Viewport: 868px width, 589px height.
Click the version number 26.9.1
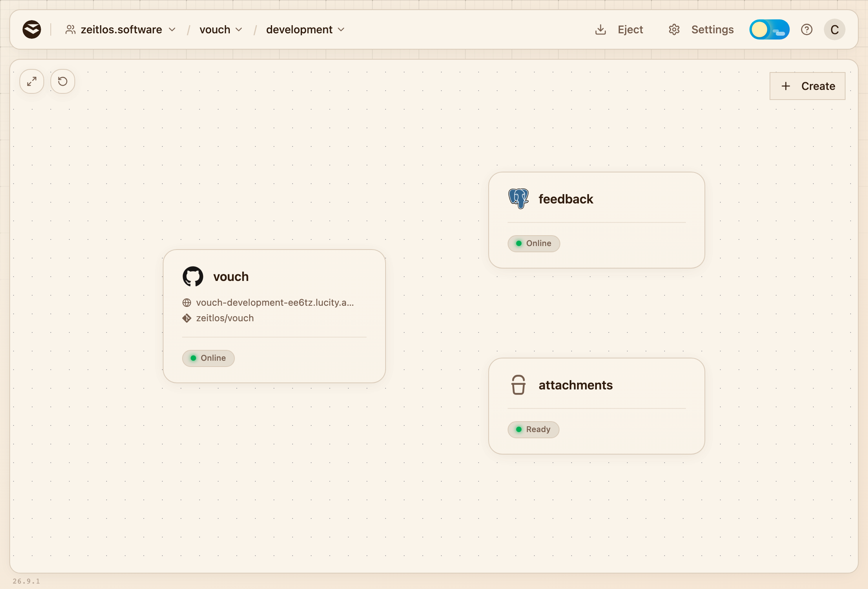[26, 581]
